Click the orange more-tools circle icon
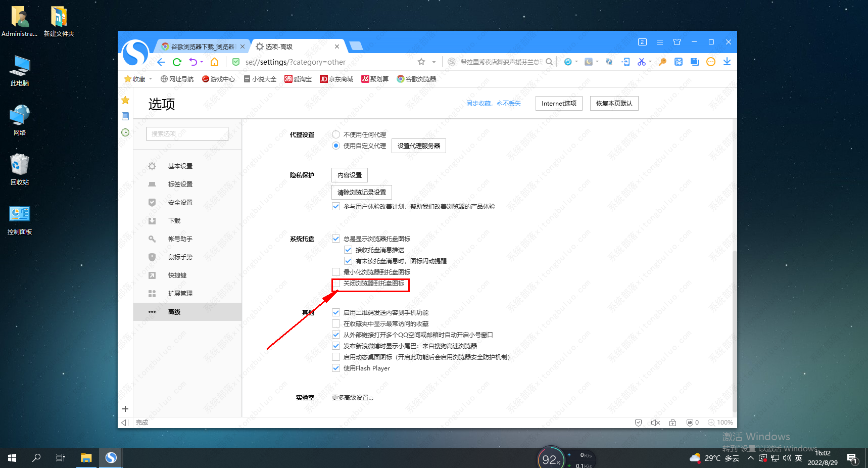Viewport: 868px width, 468px height. 711,62
